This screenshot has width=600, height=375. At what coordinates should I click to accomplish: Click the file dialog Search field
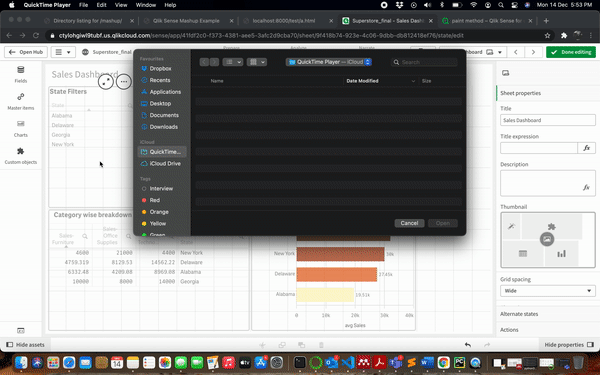424,62
